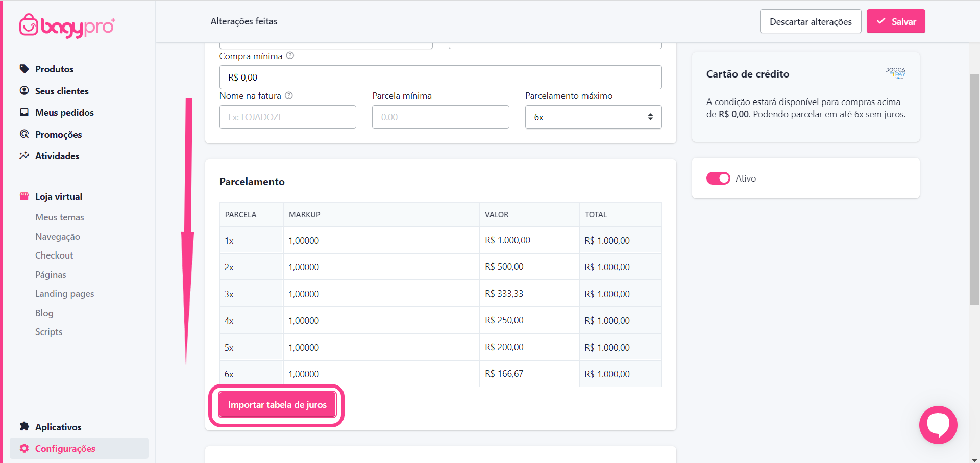Click the page vertical scrollbar
Screen dimensions: 980x463
click(x=974, y=190)
